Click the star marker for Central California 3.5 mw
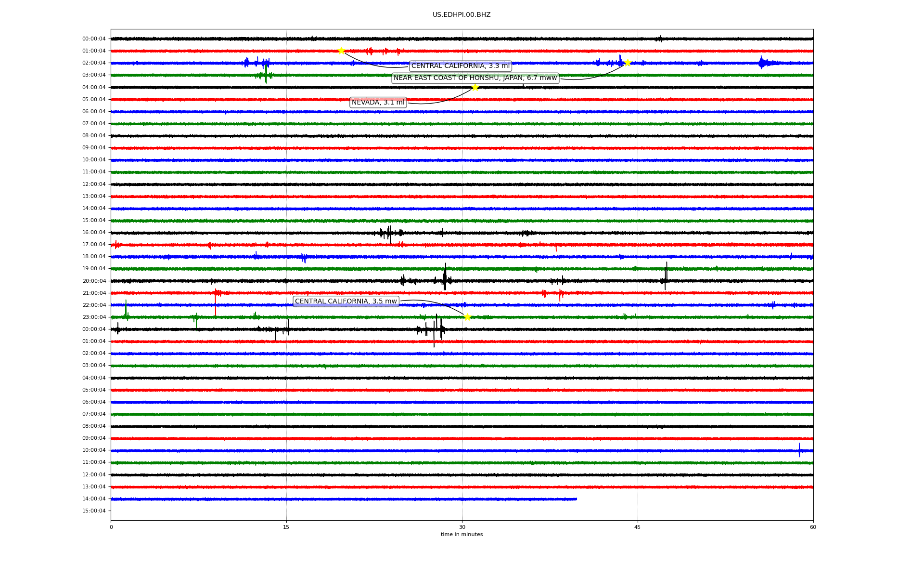 click(x=467, y=317)
